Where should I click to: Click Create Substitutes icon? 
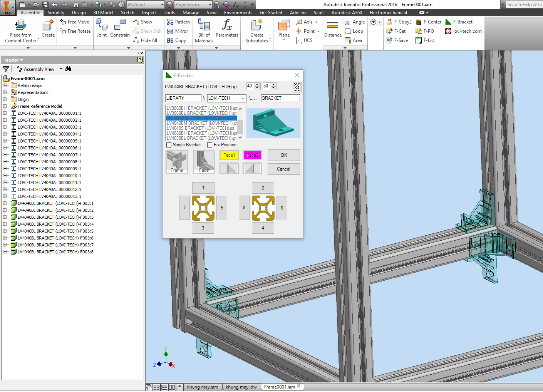click(x=257, y=25)
